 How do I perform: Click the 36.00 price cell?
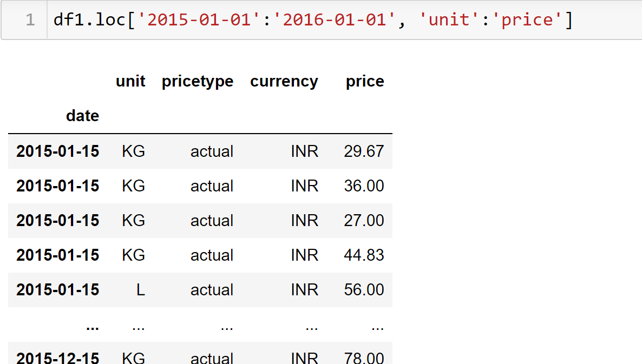(x=364, y=186)
